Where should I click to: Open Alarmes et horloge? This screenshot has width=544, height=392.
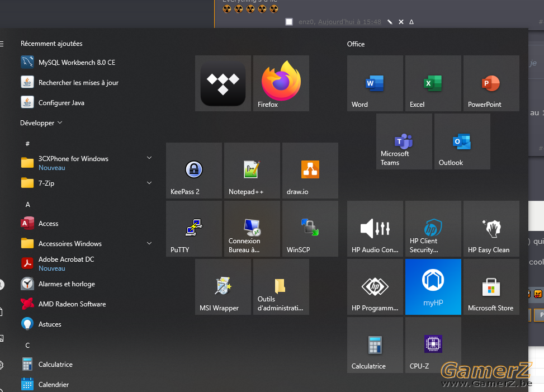click(87, 284)
